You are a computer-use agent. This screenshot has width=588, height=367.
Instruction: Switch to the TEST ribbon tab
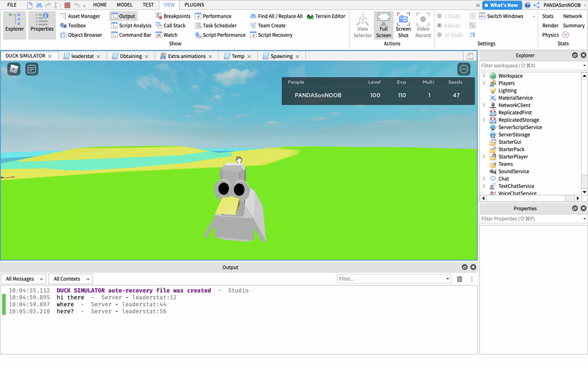click(x=148, y=5)
